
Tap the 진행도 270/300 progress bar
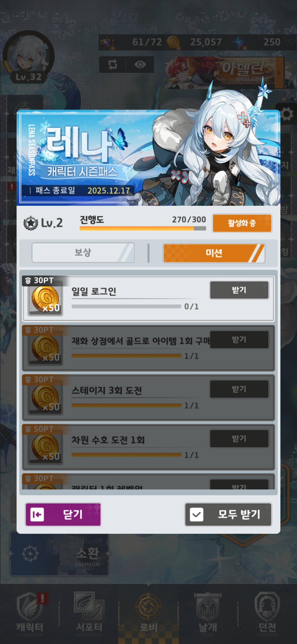coord(143,228)
